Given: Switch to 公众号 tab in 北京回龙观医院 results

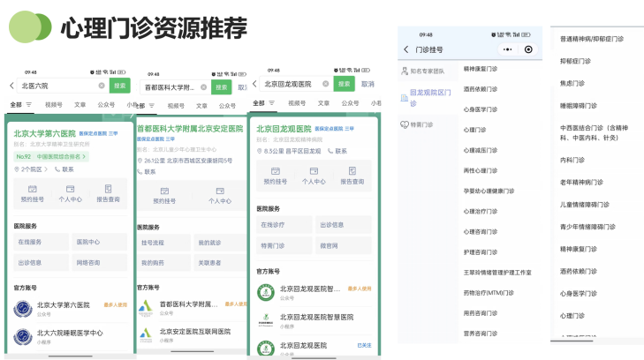Looking at the screenshot, I should (x=350, y=103).
